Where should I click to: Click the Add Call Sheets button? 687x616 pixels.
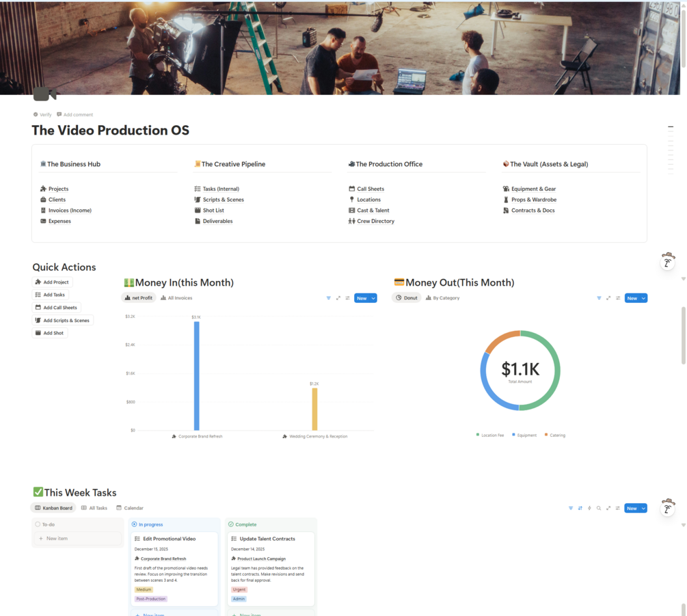pyautogui.click(x=57, y=308)
